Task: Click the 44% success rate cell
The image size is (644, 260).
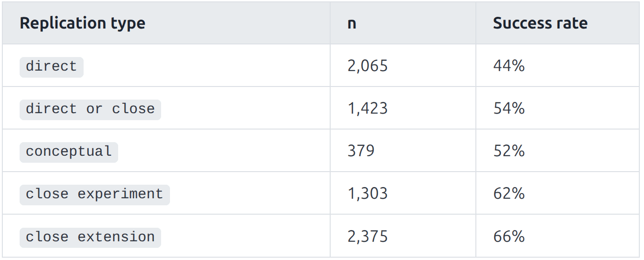Action: click(x=509, y=66)
